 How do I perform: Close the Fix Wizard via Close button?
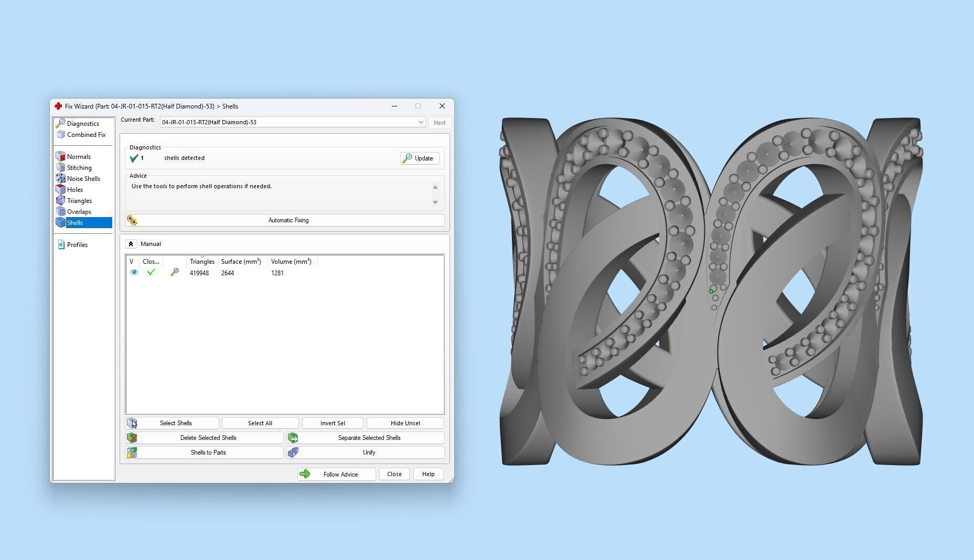(394, 475)
